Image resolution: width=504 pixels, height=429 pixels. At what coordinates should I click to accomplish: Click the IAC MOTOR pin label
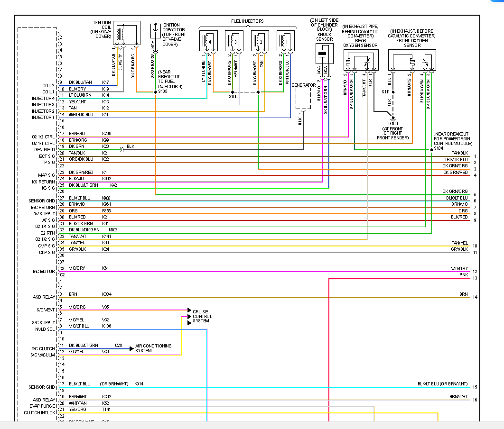coord(44,271)
